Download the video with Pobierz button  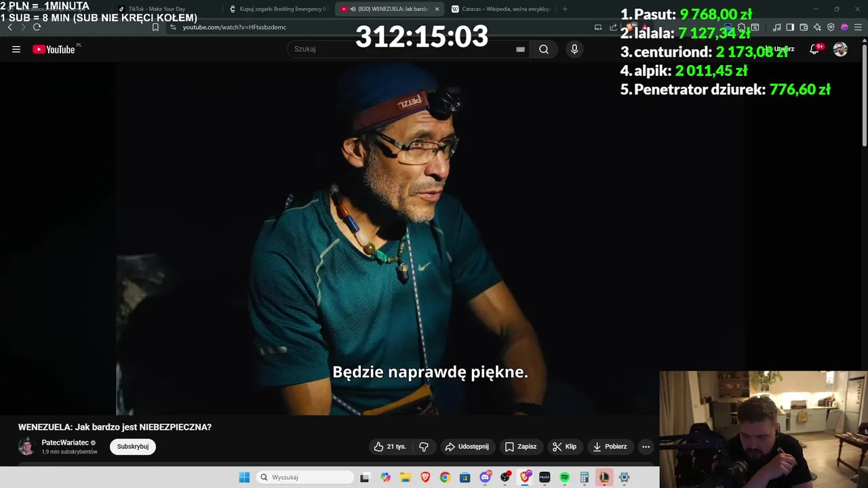[610, 447]
